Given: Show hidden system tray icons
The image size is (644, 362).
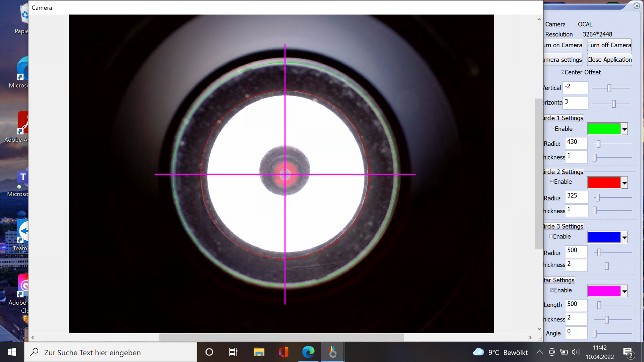Looking at the screenshot, I should [540, 352].
